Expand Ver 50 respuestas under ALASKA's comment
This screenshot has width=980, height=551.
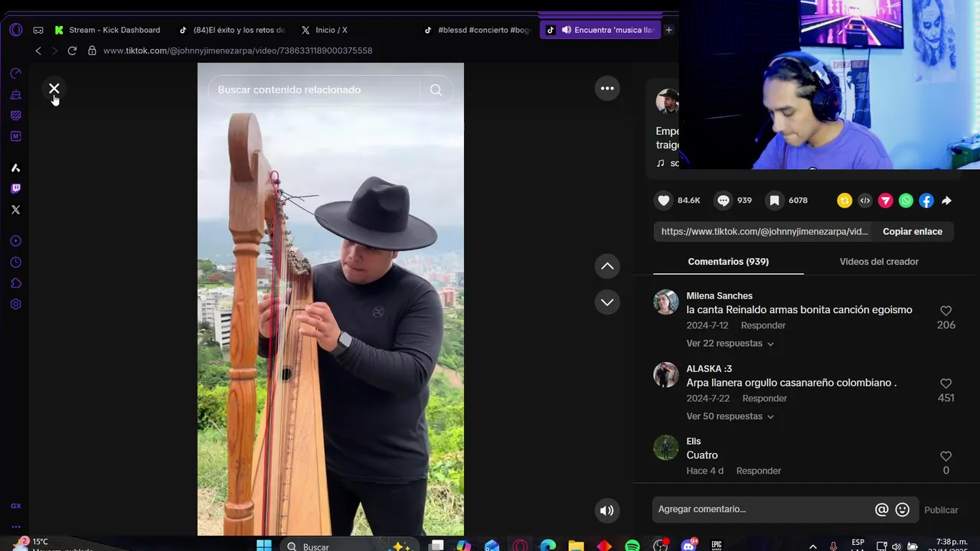730,416
